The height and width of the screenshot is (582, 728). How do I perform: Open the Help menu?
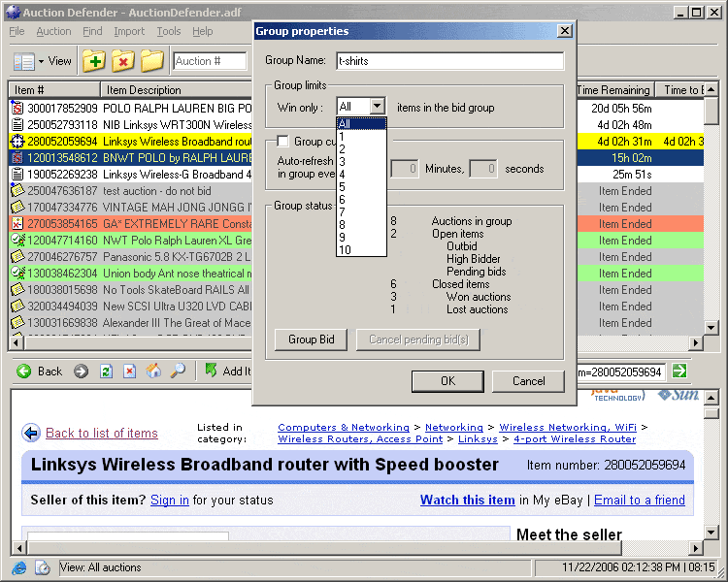(203, 32)
